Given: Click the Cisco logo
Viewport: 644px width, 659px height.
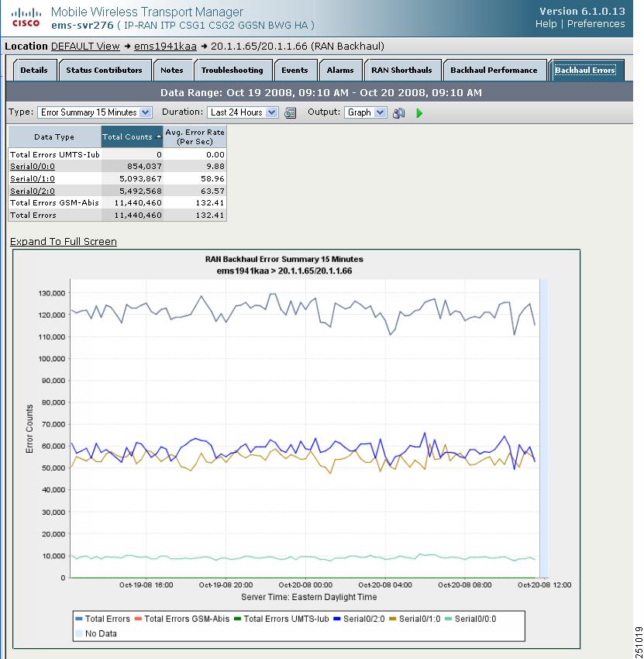Looking at the screenshot, I should [x=26, y=18].
